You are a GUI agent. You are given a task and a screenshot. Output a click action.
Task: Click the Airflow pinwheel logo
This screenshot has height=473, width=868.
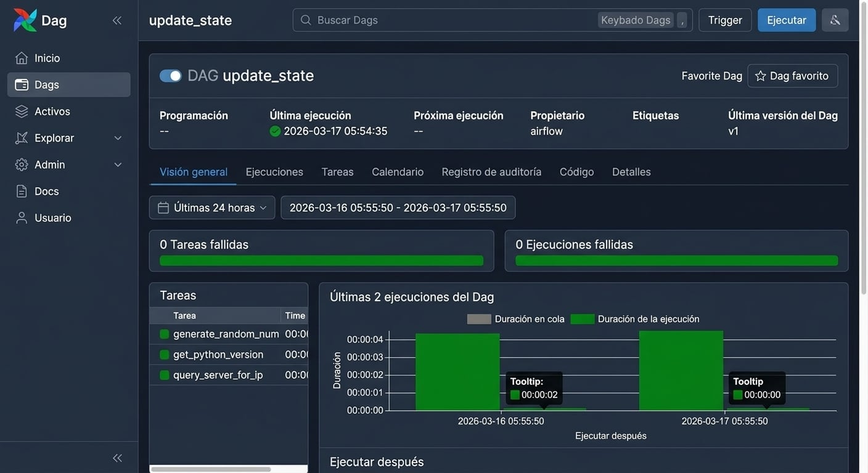click(x=25, y=20)
